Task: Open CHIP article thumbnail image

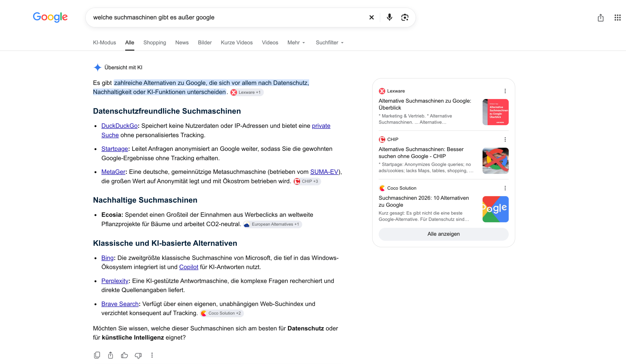Action: pos(495,161)
